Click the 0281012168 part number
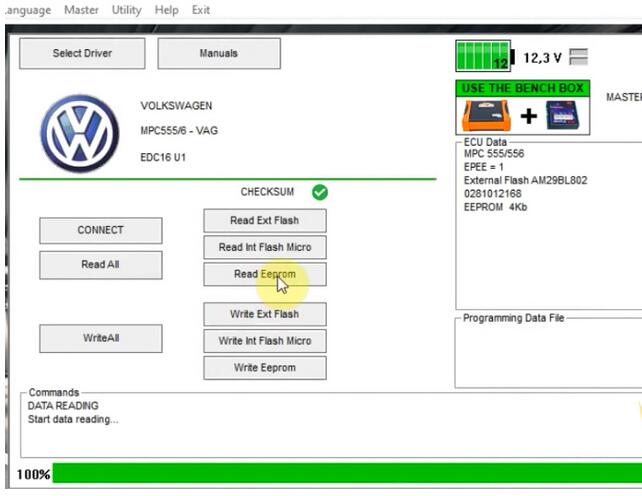Viewport: 642px width, 496px height. click(493, 194)
